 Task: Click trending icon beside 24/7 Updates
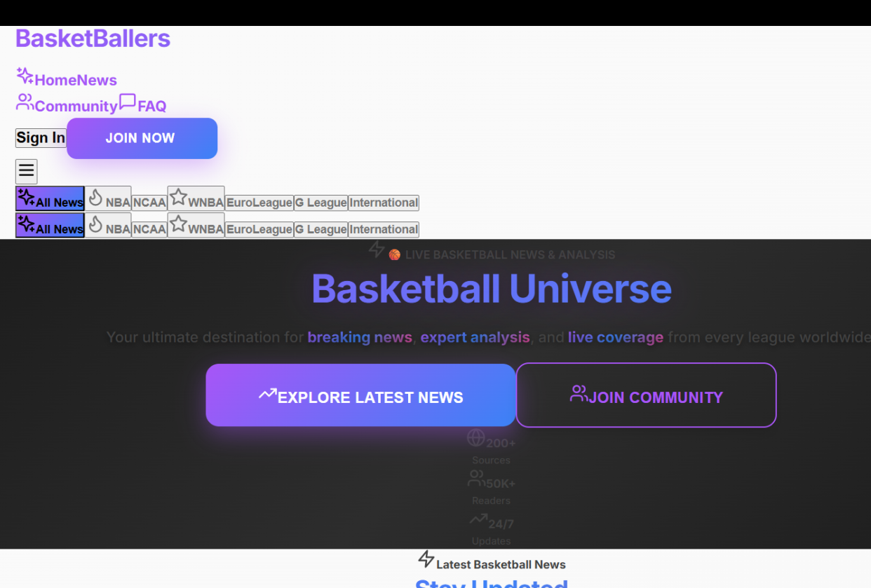coord(479,519)
